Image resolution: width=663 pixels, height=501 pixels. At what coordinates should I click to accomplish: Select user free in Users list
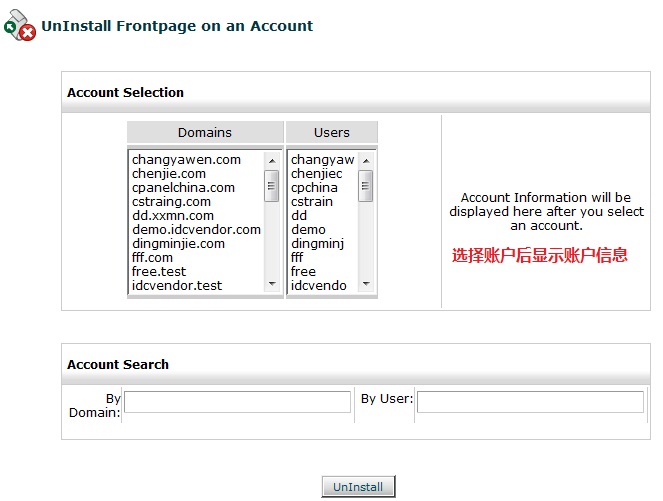(x=303, y=271)
